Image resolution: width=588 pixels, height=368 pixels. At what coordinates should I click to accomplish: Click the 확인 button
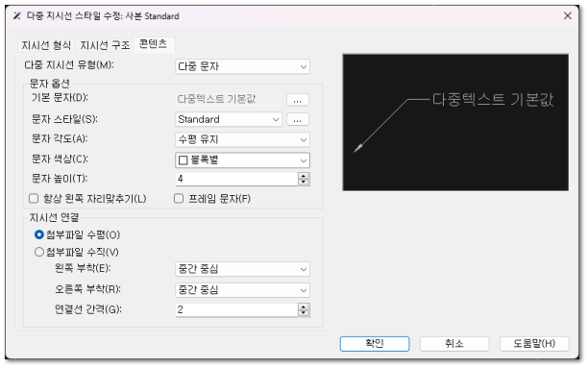pyautogui.click(x=375, y=344)
